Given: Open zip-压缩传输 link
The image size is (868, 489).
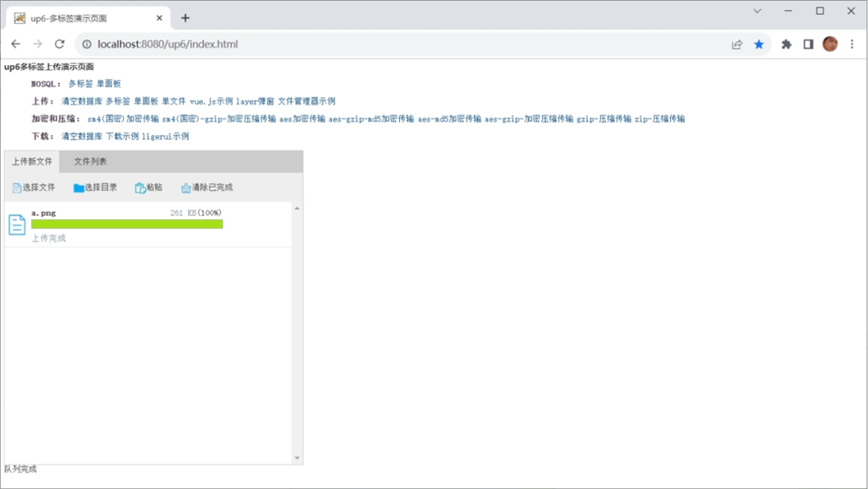Looking at the screenshot, I should [x=659, y=118].
